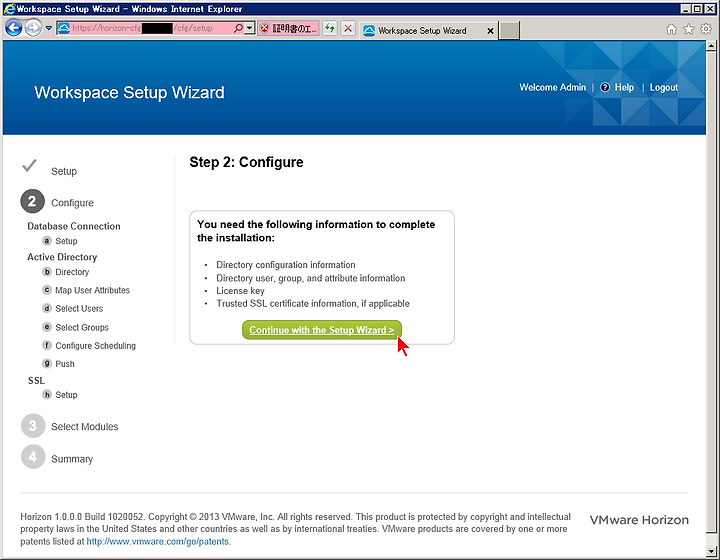The width and height of the screenshot is (720, 560).
Task: Click the 'b' bullet icon beside Directory
Action: pos(47,272)
